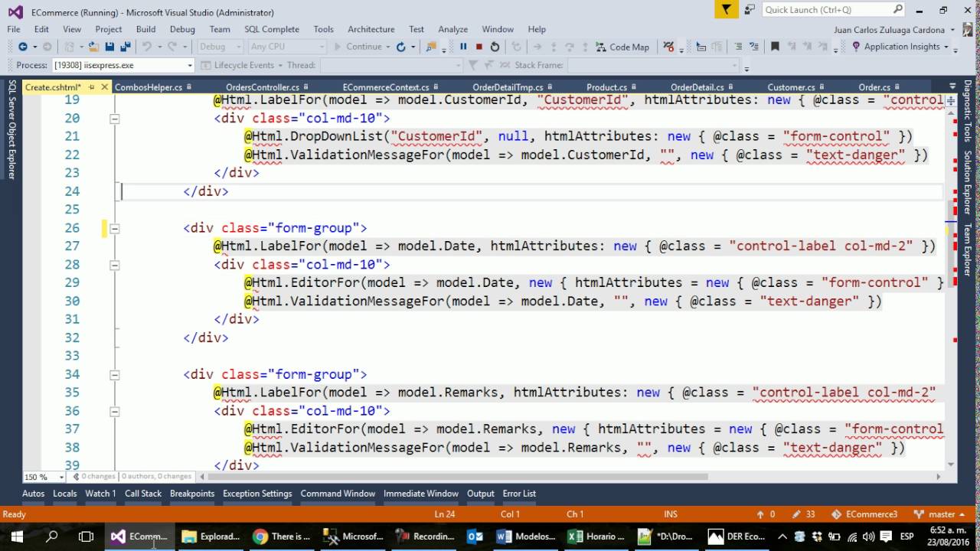980x551 pixels.
Task: Open the document tabs overflow dropdown
Action: (953, 87)
